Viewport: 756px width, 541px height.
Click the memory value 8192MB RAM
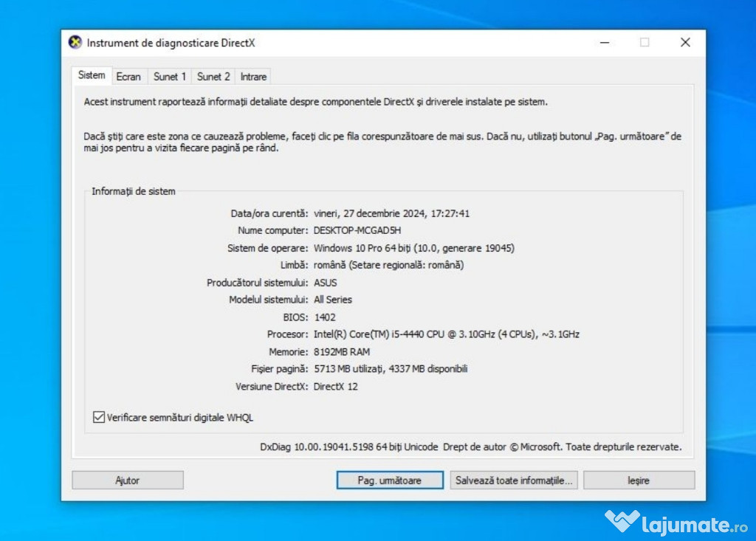[342, 352]
